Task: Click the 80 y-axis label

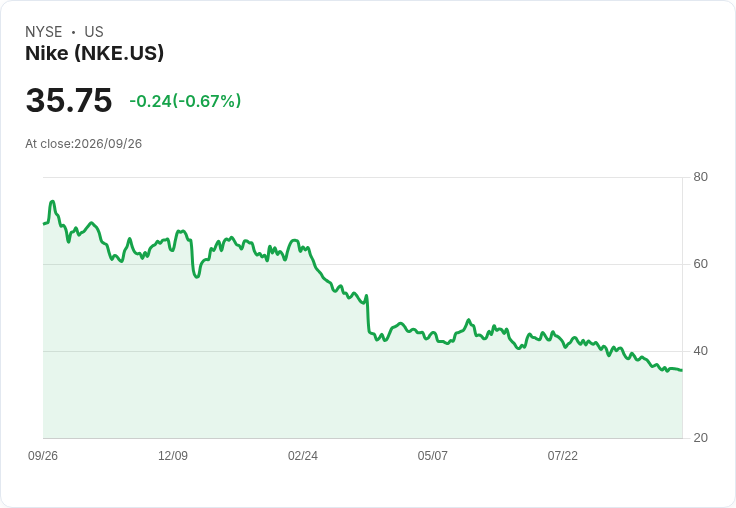Action: 700,177
